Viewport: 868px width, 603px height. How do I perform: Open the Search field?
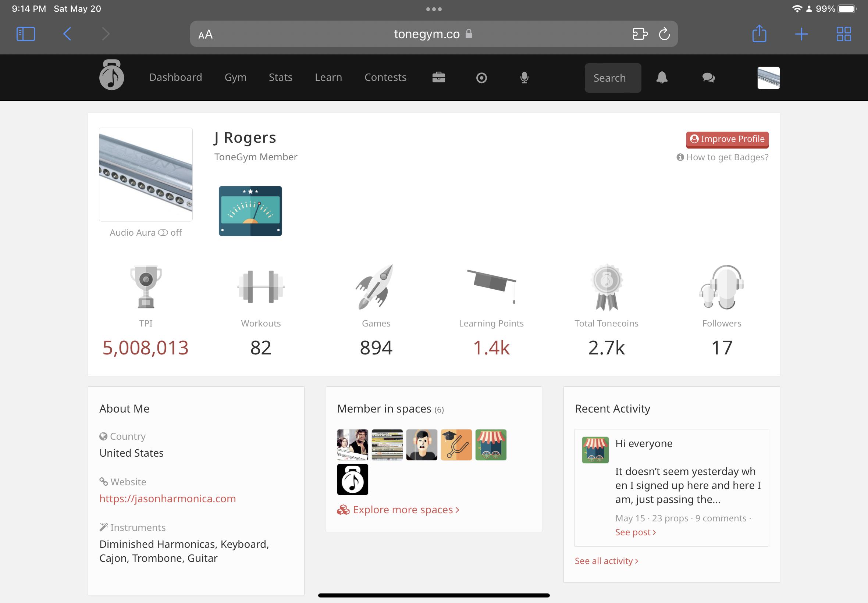click(612, 78)
